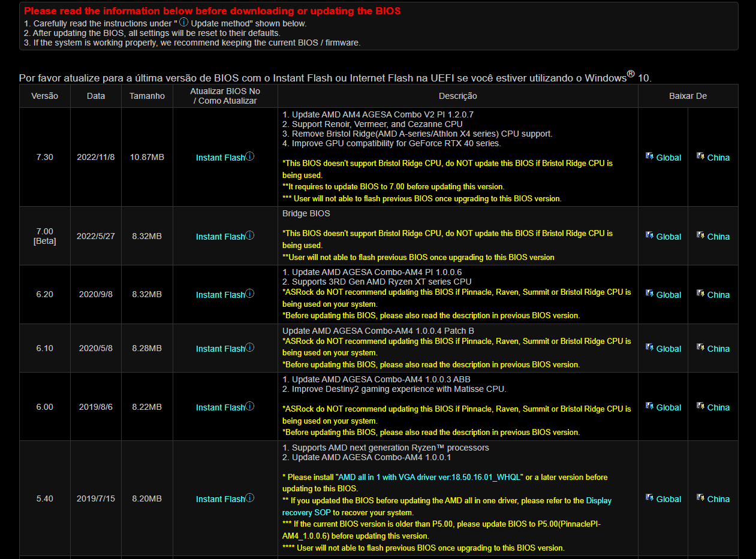Click China download icon for BIOS 7.00 Beta

click(x=700, y=235)
